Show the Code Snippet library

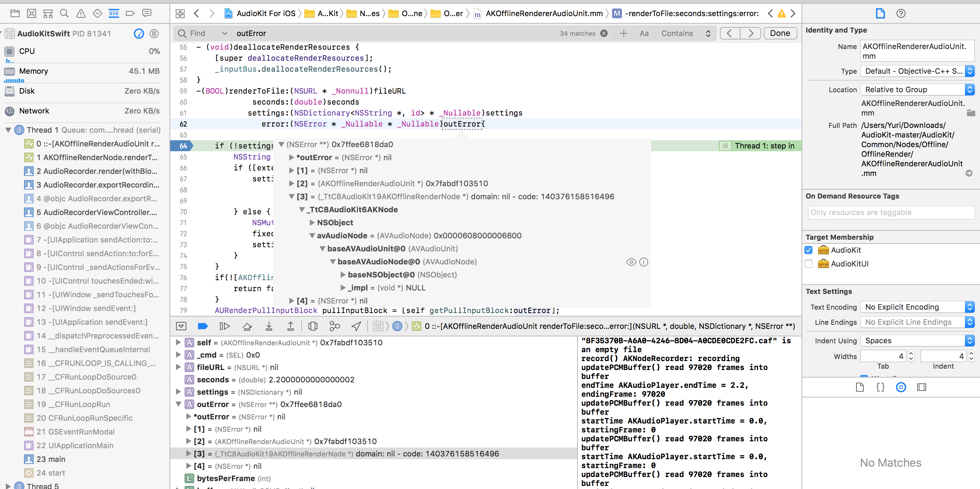[x=880, y=387]
